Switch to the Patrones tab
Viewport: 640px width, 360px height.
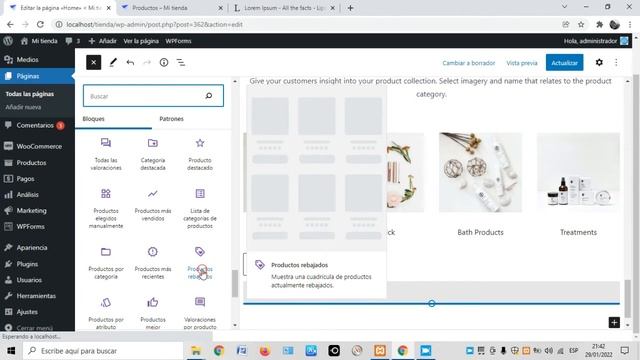[171, 119]
